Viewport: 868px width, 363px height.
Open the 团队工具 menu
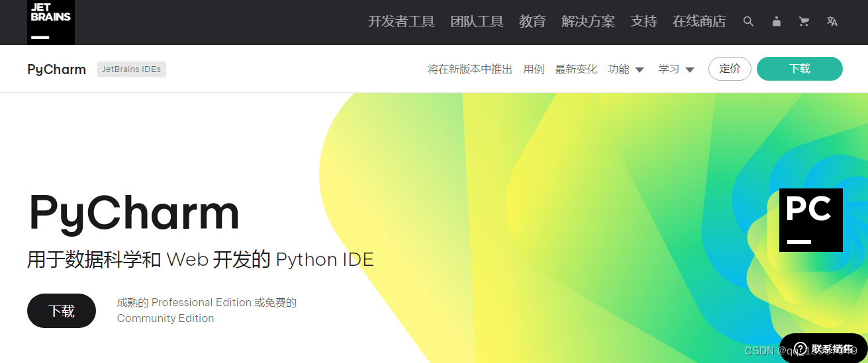point(477,21)
